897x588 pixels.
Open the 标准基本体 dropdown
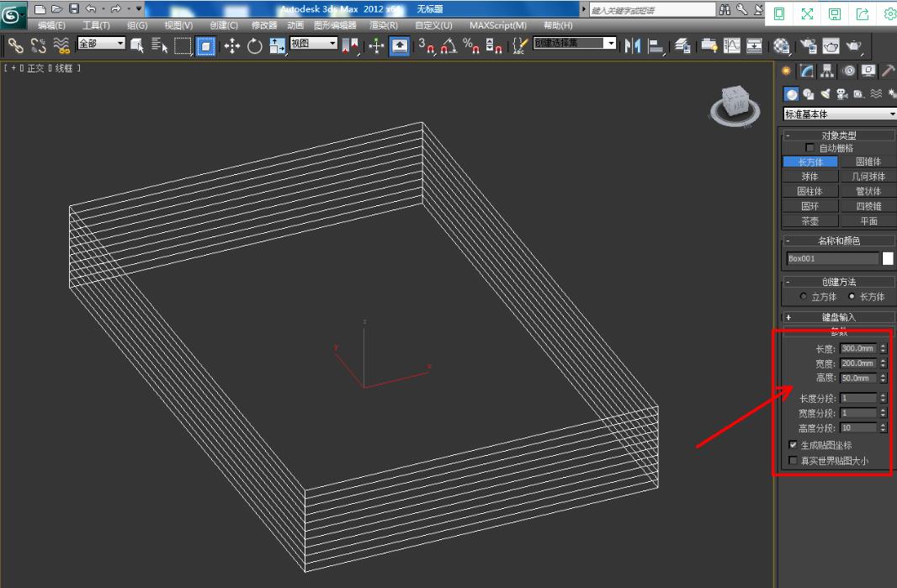pyautogui.click(x=840, y=114)
